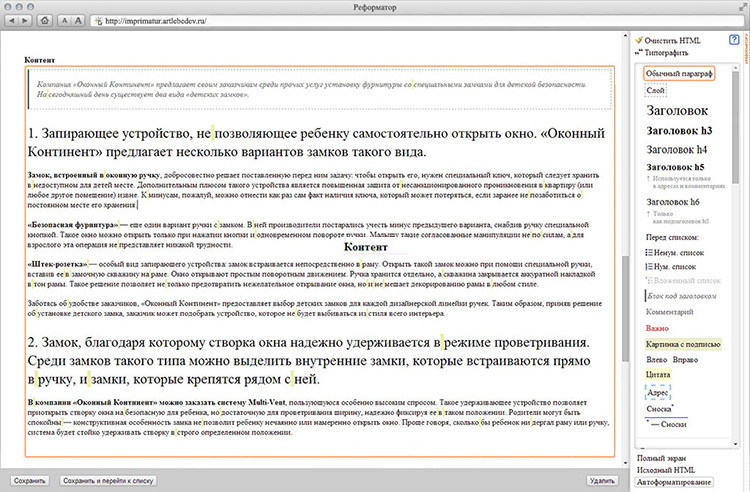View the Исходный HTML source

[x=666, y=470]
